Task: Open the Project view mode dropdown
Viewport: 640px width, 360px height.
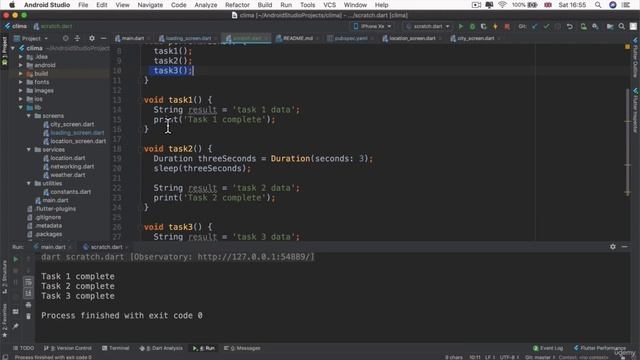Action: [x=31, y=38]
